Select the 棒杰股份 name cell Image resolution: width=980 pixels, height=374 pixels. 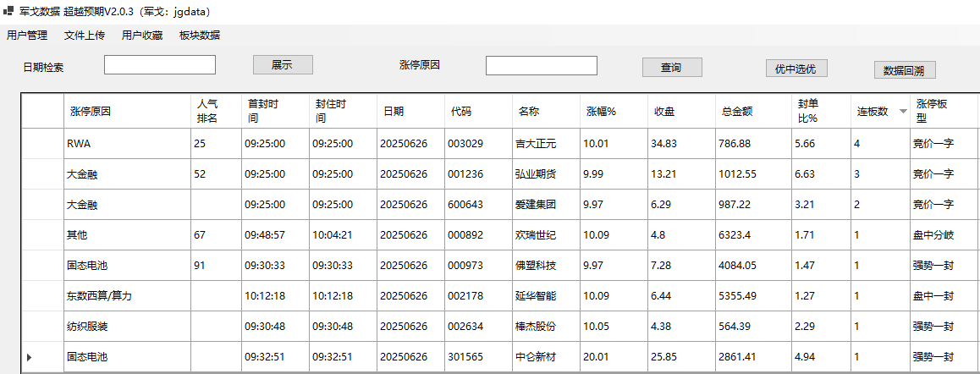click(546, 327)
